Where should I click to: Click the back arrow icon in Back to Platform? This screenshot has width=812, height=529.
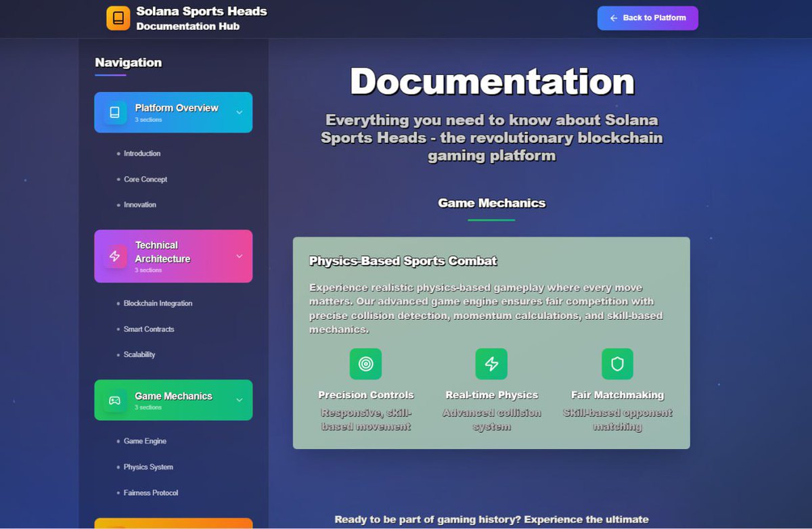click(x=614, y=18)
